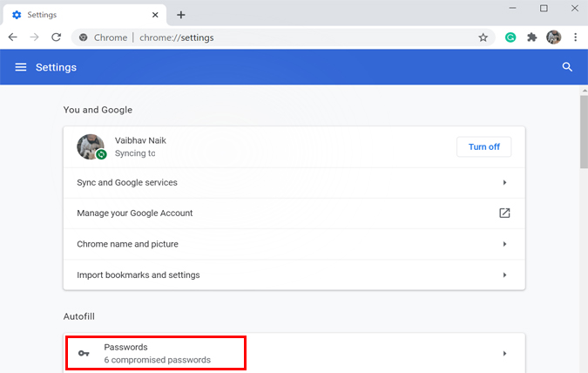
Task: Open the Settings hamburger menu
Action: (21, 67)
